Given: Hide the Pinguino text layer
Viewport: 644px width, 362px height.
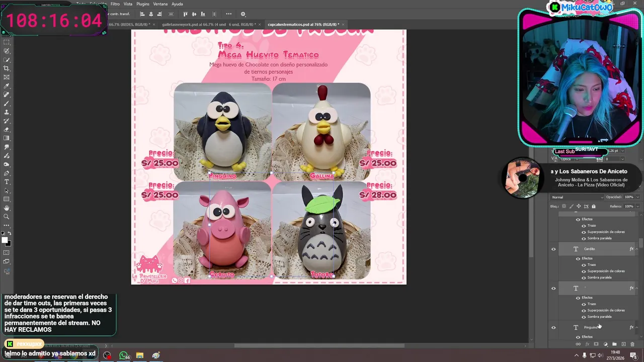Looking at the screenshot, I should 553,327.
